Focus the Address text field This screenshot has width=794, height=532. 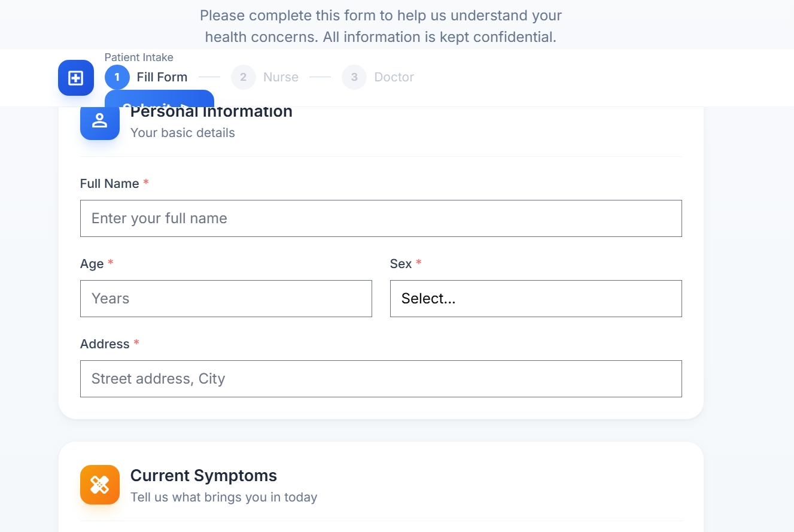[x=381, y=379]
